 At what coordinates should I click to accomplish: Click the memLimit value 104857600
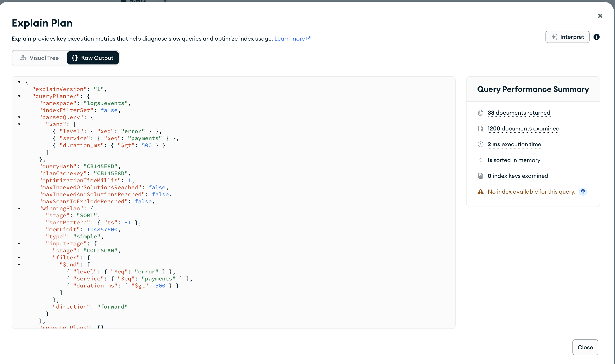(102, 230)
